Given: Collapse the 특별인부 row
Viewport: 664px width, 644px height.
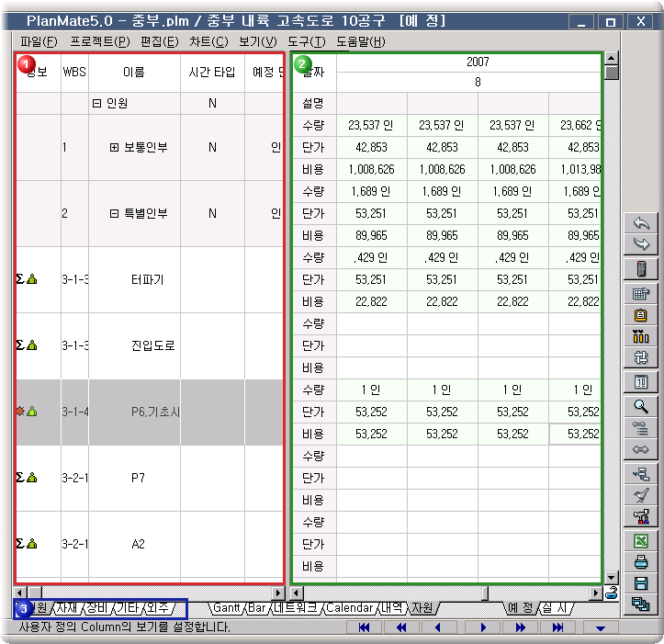Looking at the screenshot, I should pyautogui.click(x=114, y=214).
